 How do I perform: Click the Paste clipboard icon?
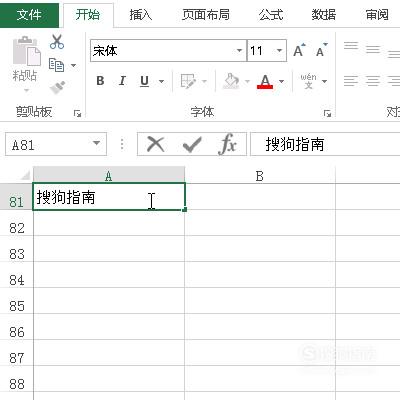[x=26, y=52]
